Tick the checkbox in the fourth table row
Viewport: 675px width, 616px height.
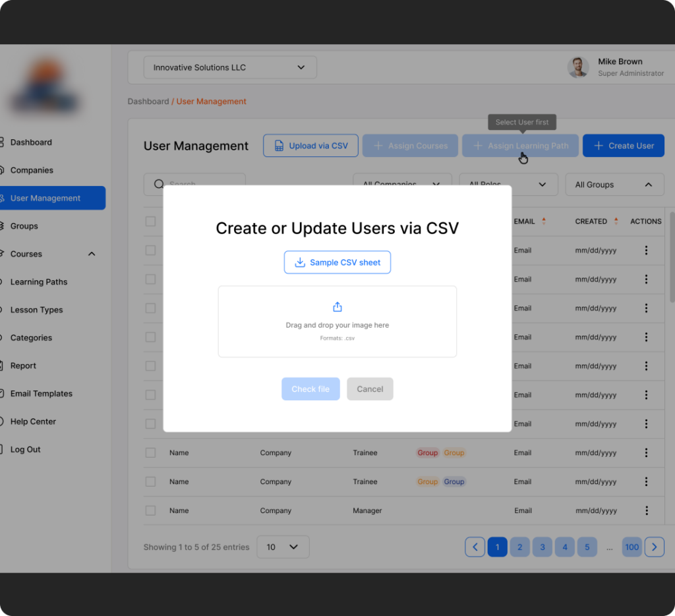coord(150,337)
